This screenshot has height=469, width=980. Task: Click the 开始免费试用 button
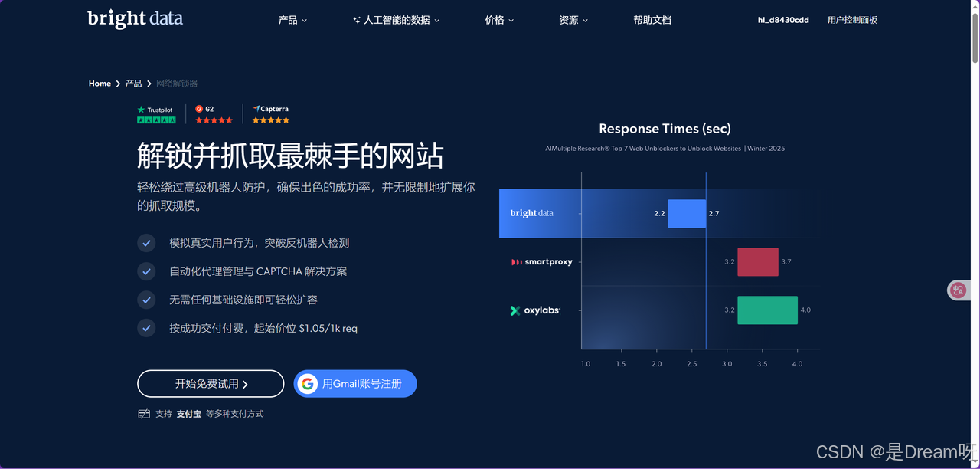211,384
